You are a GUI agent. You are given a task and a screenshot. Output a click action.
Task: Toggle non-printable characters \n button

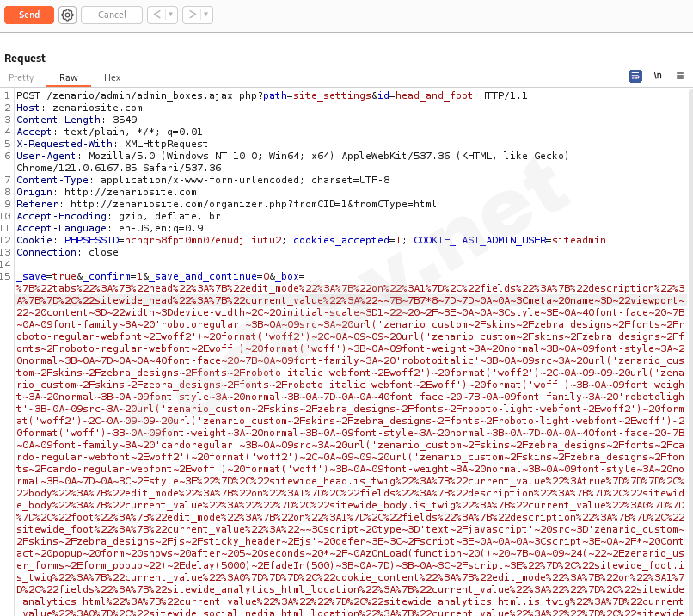pos(658,76)
